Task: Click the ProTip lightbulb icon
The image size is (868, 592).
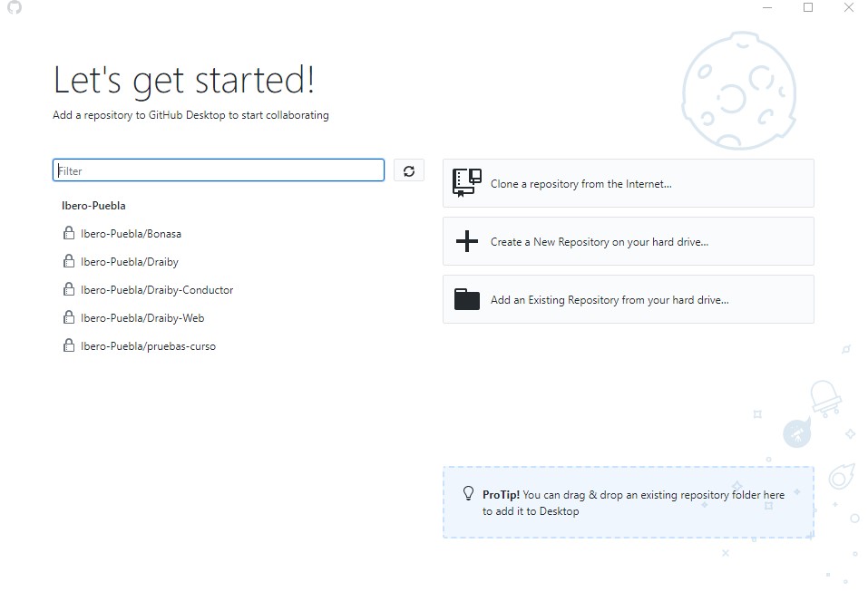Action: pyautogui.click(x=468, y=493)
